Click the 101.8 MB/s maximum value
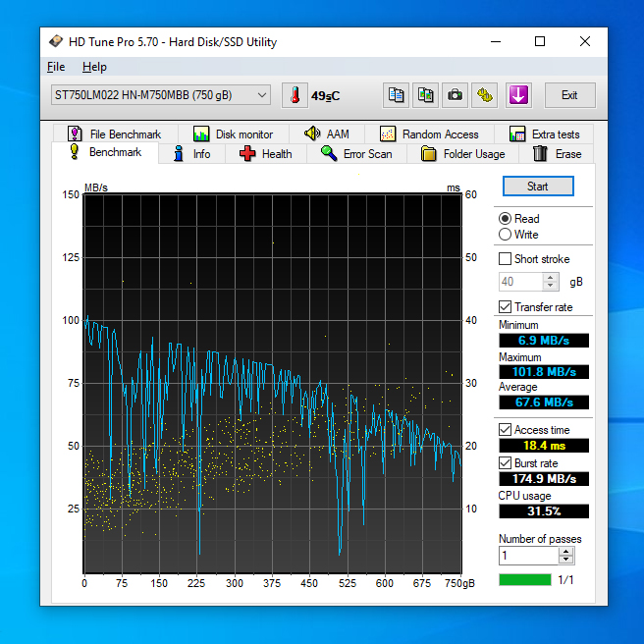Image resolution: width=644 pixels, height=644 pixels. pos(544,372)
